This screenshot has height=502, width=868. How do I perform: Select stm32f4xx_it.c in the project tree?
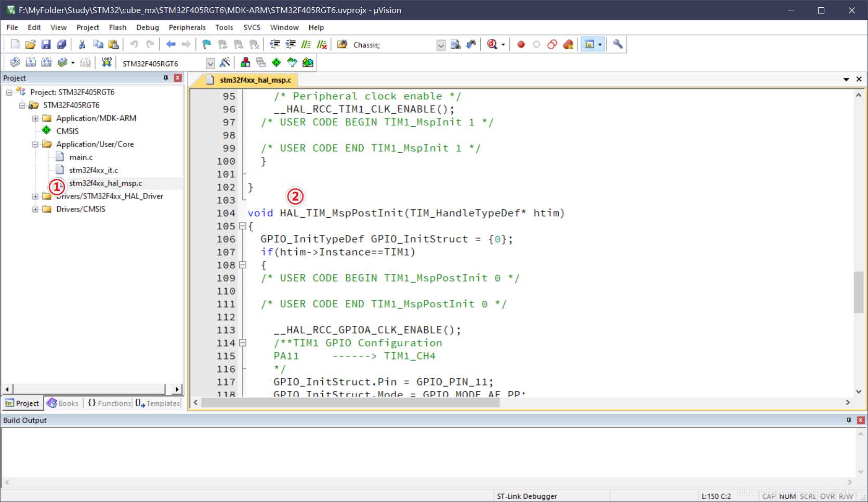click(94, 170)
